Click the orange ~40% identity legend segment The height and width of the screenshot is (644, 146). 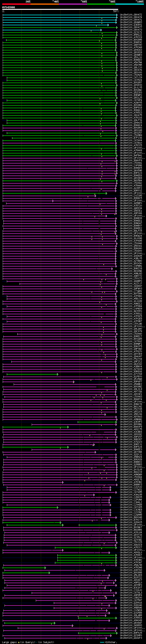(x=45, y=4)
